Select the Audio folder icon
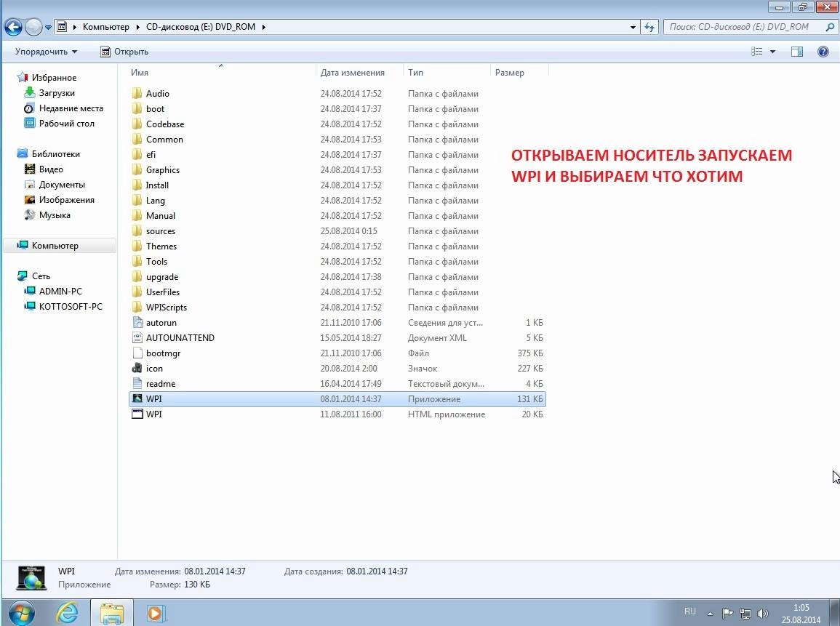This screenshot has height=626, width=840. tap(137, 93)
